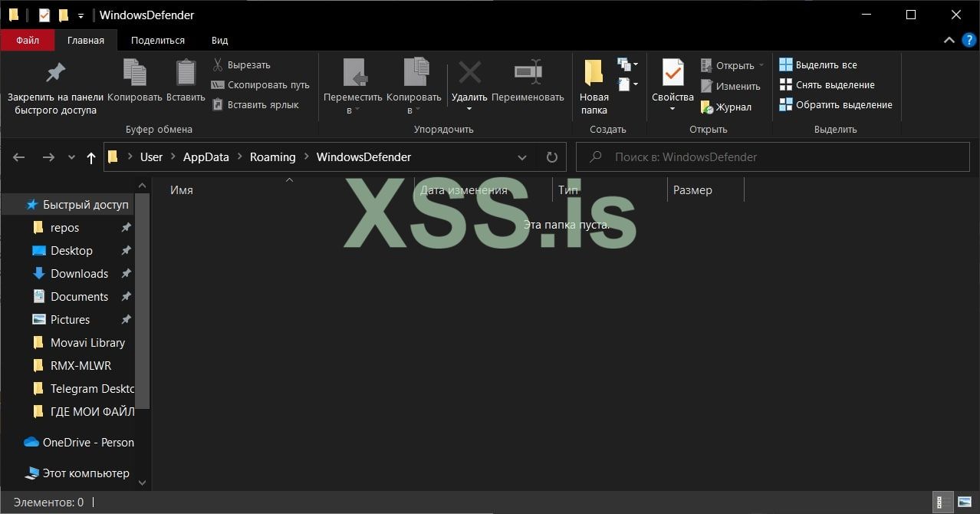Click User in the address path
The height and width of the screenshot is (514, 980).
tap(151, 157)
